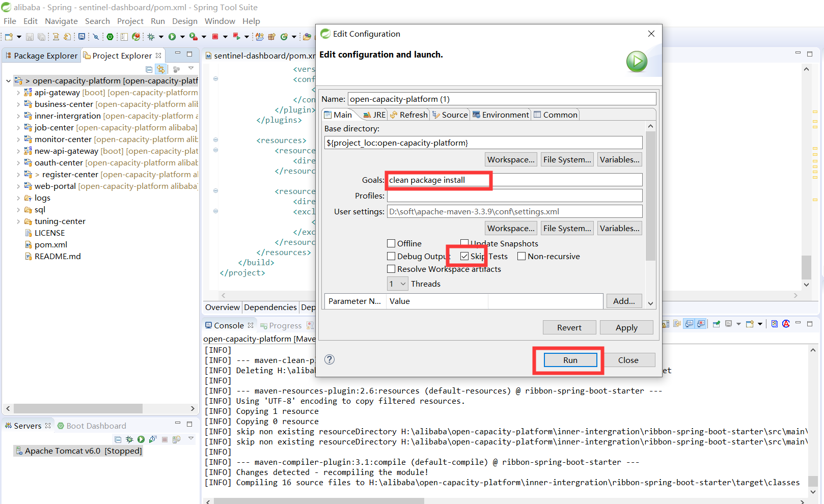Click the red circled A console icon
Image resolution: width=824 pixels, height=504 pixels.
tap(786, 324)
